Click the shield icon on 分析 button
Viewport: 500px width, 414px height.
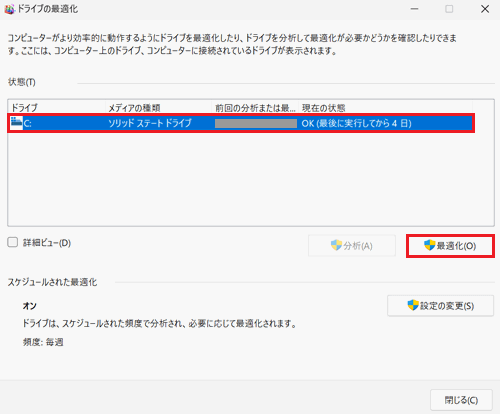click(336, 245)
